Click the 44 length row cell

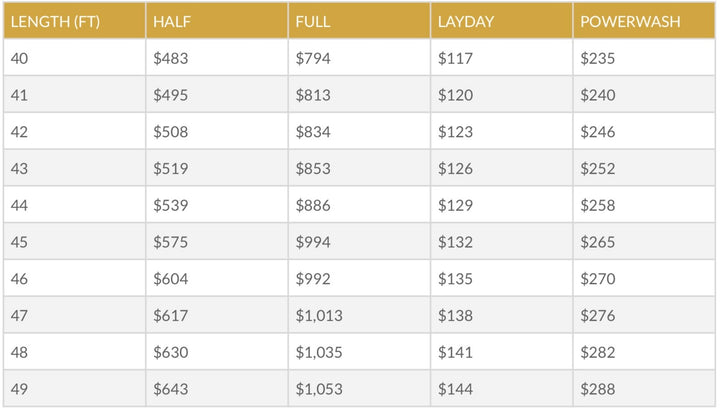click(x=20, y=205)
